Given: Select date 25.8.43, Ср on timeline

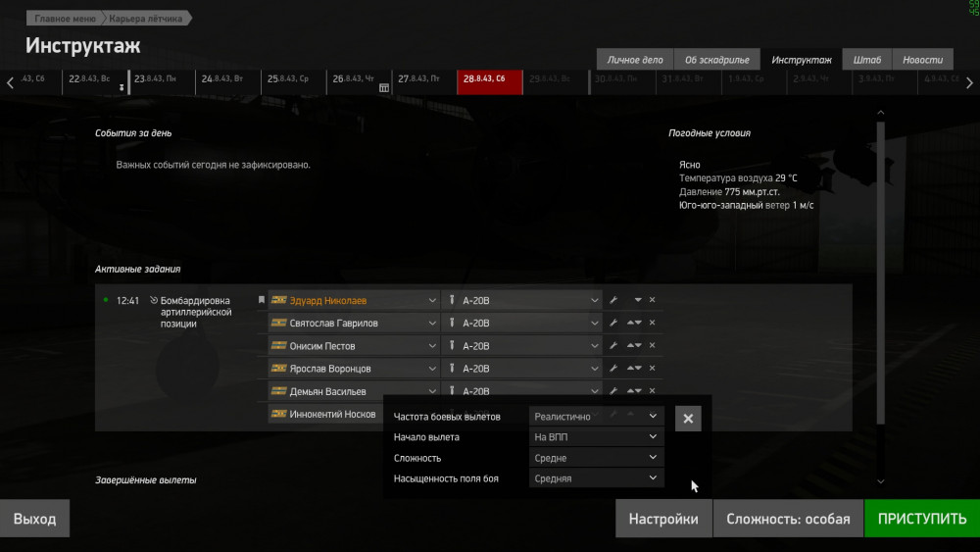Looking at the screenshot, I should click(294, 82).
